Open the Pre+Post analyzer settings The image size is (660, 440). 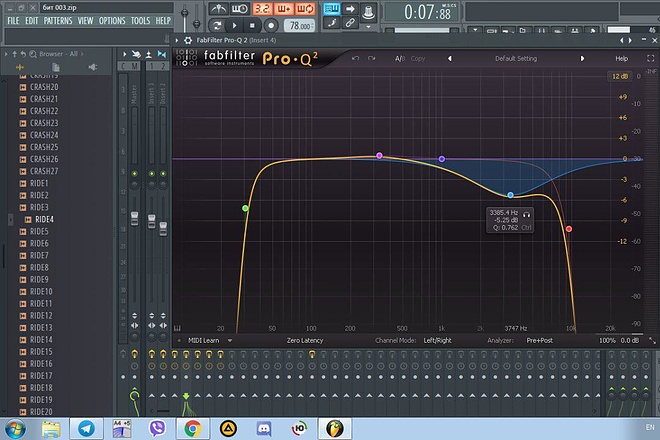click(x=539, y=340)
